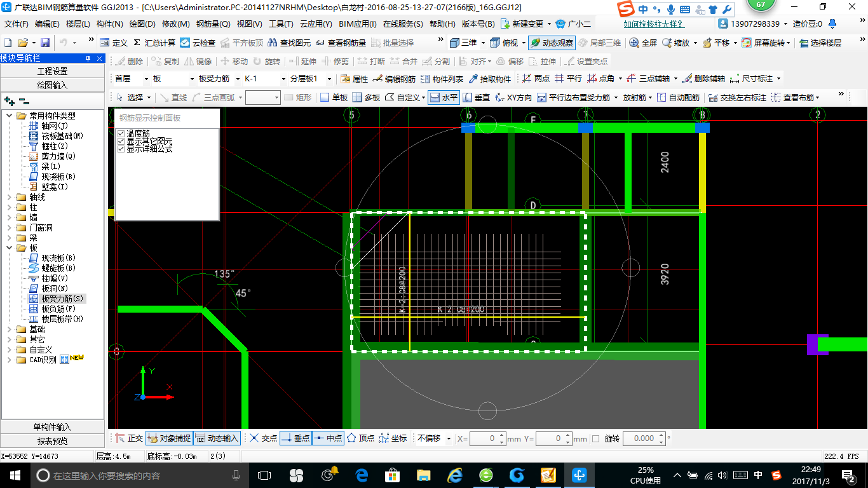This screenshot has width=868, height=488.
Task: Open the 工具(T) menu
Action: (x=281, y=24)
